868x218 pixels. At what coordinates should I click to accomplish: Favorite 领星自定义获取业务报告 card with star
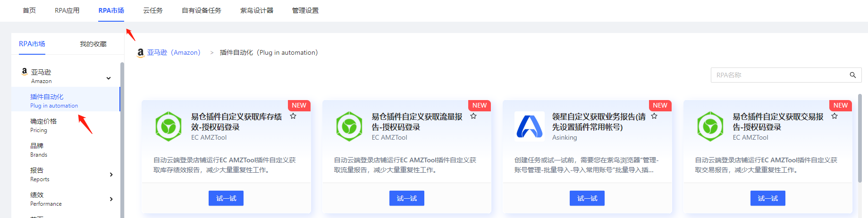[654, 116]
